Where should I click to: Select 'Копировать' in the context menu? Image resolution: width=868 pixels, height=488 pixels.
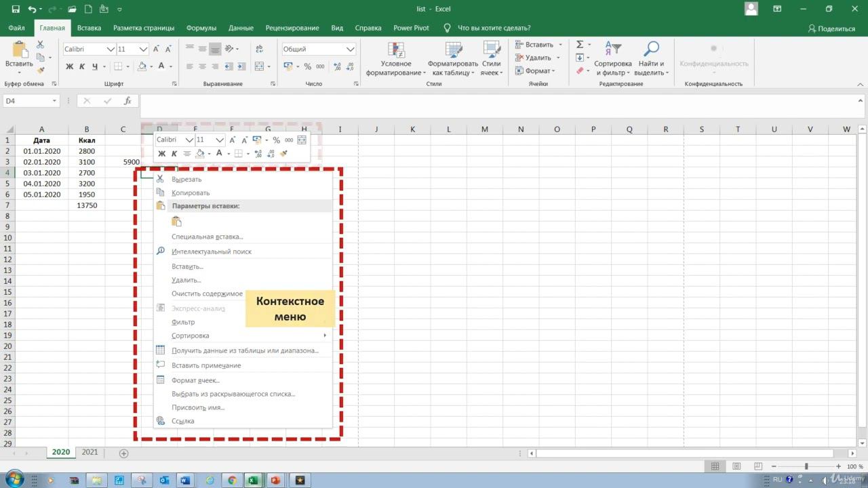(191, 192)
